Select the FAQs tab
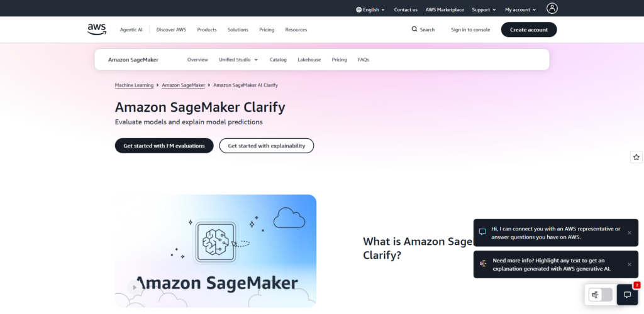The image size is (644, 314). (364, 60)
